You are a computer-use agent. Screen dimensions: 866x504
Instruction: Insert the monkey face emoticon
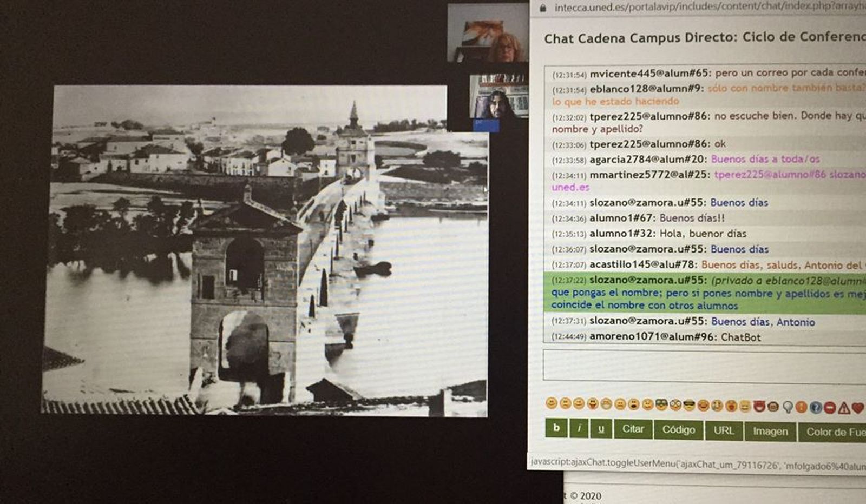[x=773, y=406]
